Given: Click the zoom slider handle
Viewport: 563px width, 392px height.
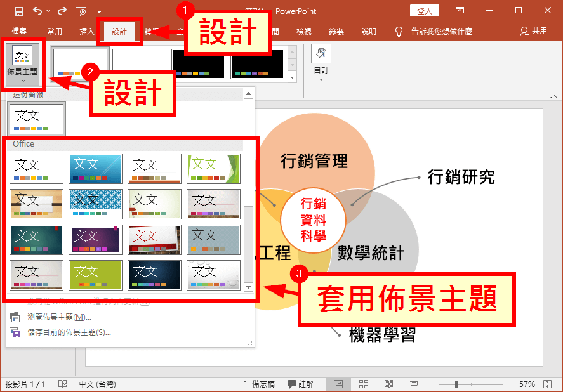Looking at the screenshot, I should tap(456, 384).
